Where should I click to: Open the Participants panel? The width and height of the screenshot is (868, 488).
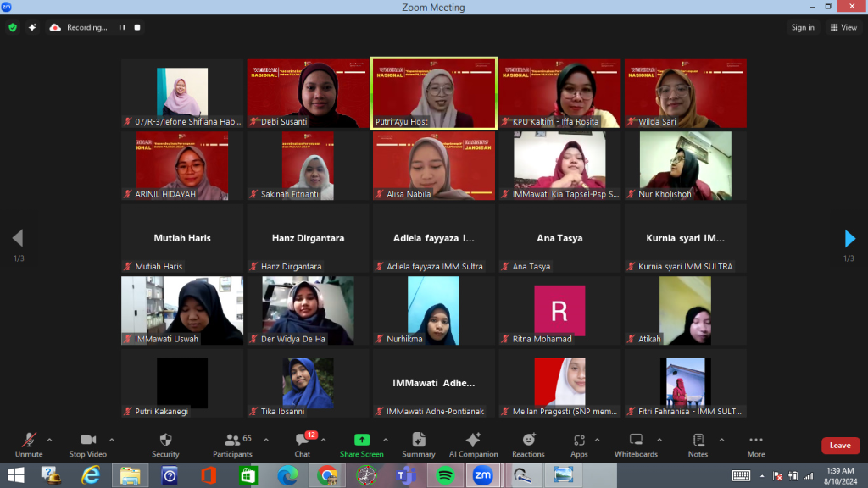(232, 445)
